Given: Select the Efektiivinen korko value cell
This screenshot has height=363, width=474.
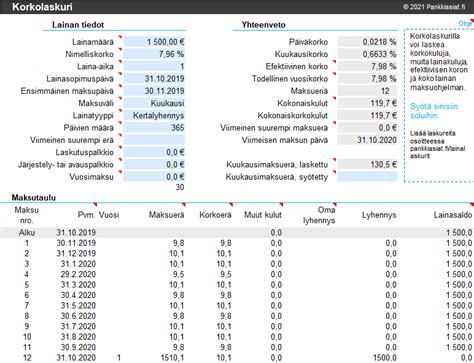Looking at the screenshot, I should point(367,66).
